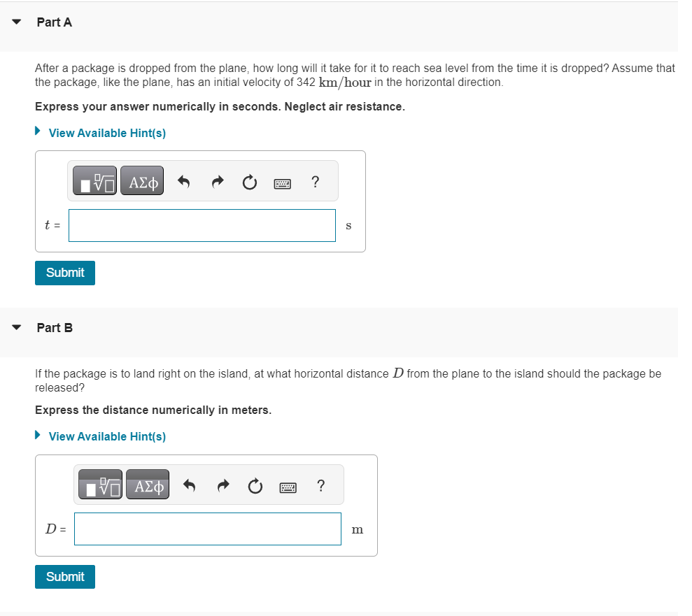Select the Greek letters ΑΣΦ icon in Part A
Viewport: 692px width, 616px height.
(x=142, y=180)
